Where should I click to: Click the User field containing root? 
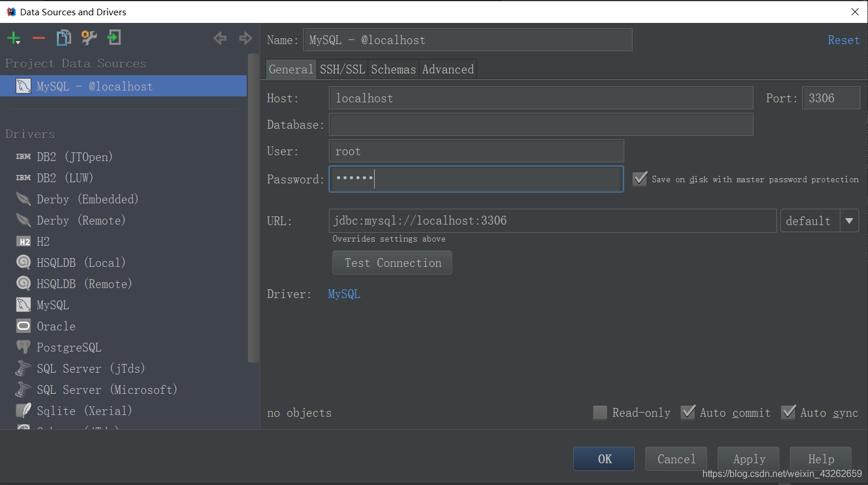tap(476, 151)
